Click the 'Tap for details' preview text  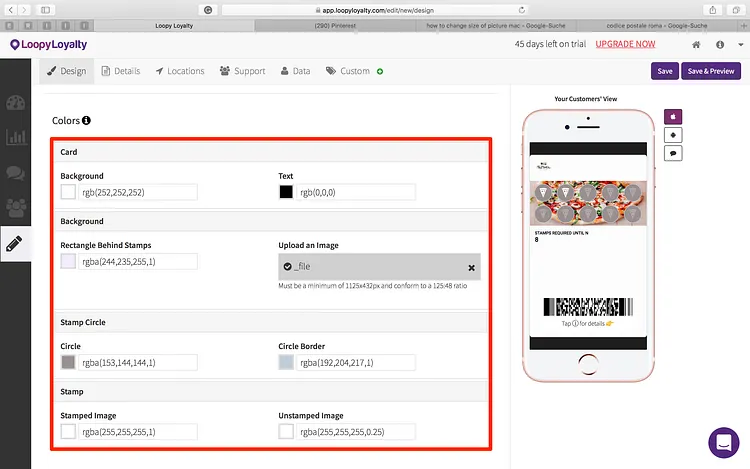[587, 324]
